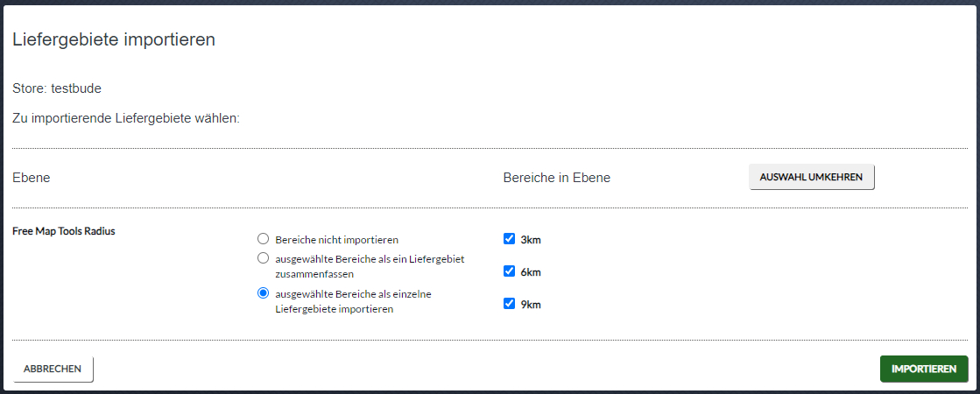The height and width of the screenshot is (394, 980).
Task: Choose radio for 'als ein Liefergebiet zusammenfassen'
Action: tap(263, 258)
